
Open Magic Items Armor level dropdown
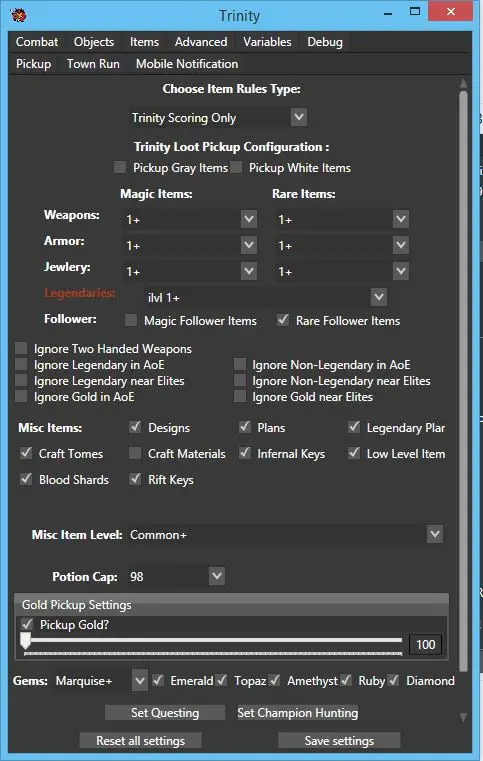(x=249, y=245)
